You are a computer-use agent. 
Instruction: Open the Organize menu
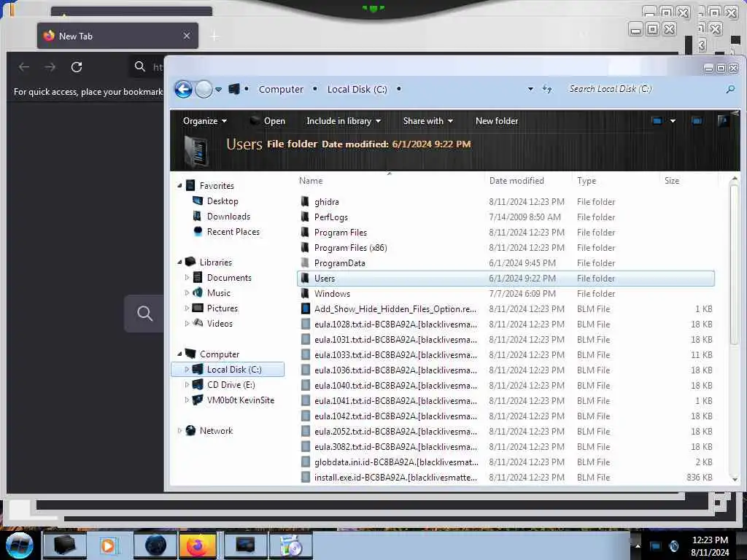(x=205, y=121)
